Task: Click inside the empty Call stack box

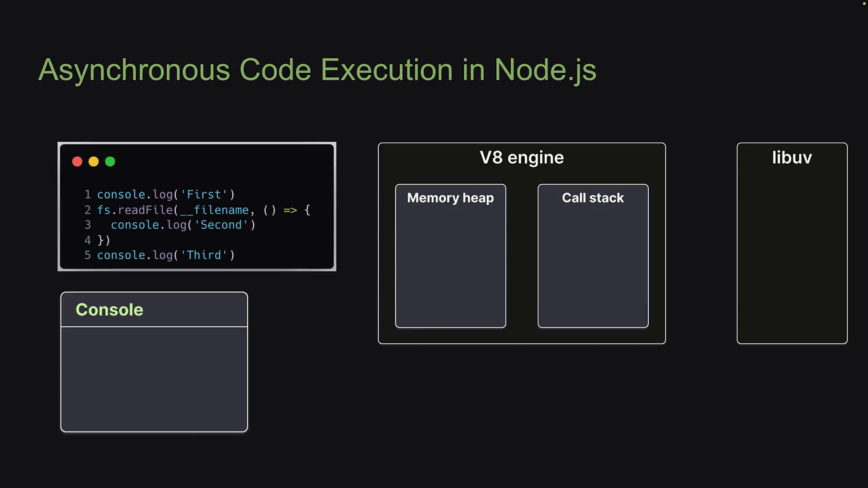Action: tap(593, 267)
